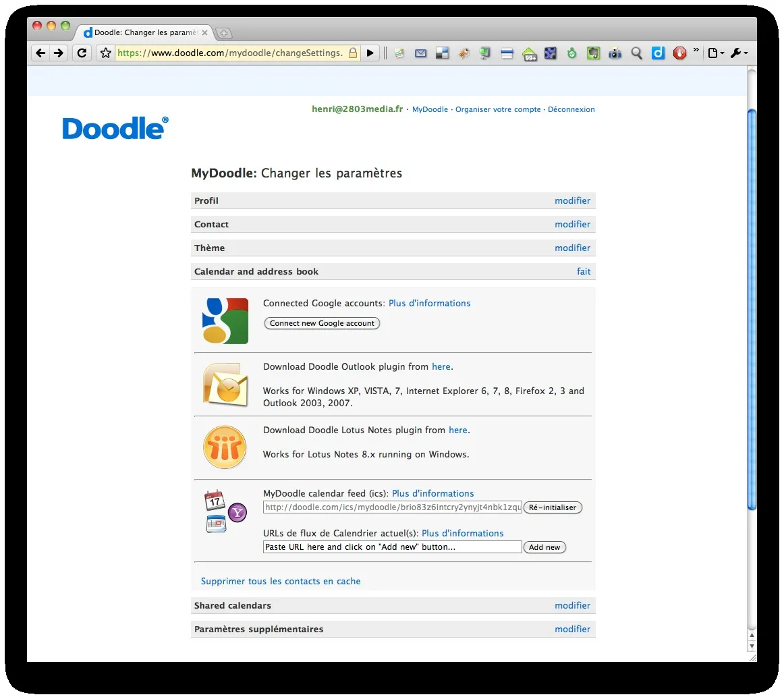Image resolution: width=784 pixels, height=699 pixels.
Task: Show hidden extensions with the double chevron
Action: click(x=696, y=49)
